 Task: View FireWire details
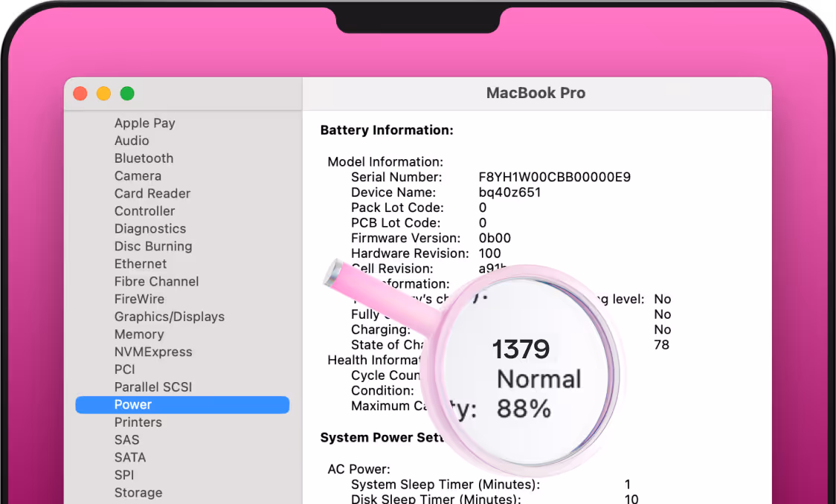click(x=138, y=298)
